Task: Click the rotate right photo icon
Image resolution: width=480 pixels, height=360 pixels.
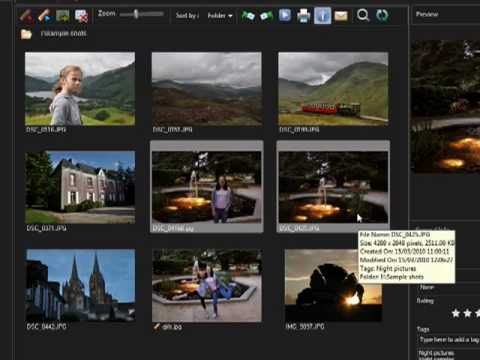Action: pos(266,16)
